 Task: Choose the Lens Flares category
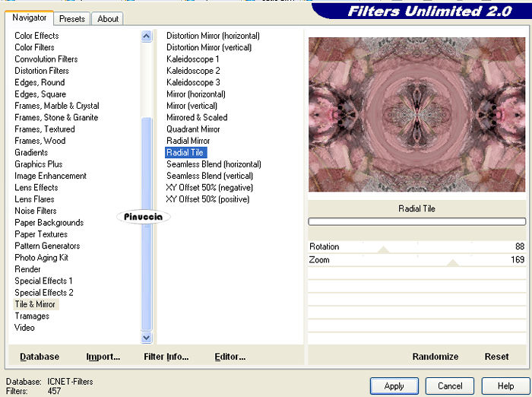click(x=34, y=199)
